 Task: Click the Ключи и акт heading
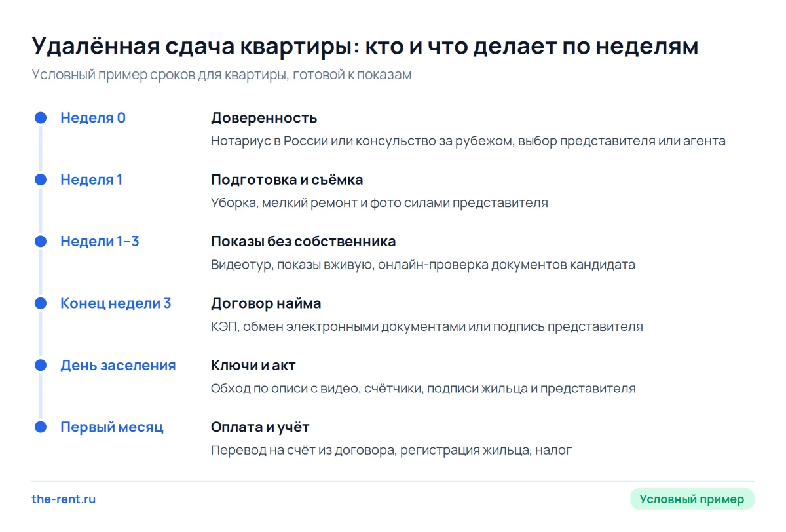[253, 366]
